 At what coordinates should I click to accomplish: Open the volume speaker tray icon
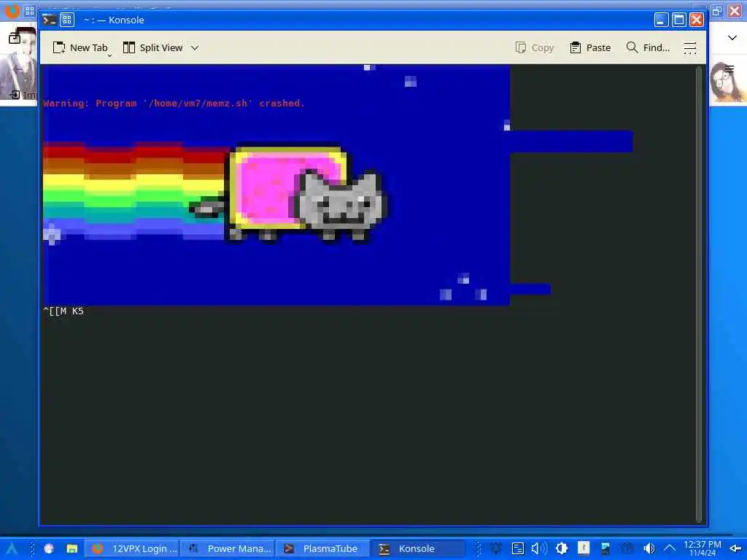coord(539,548)
